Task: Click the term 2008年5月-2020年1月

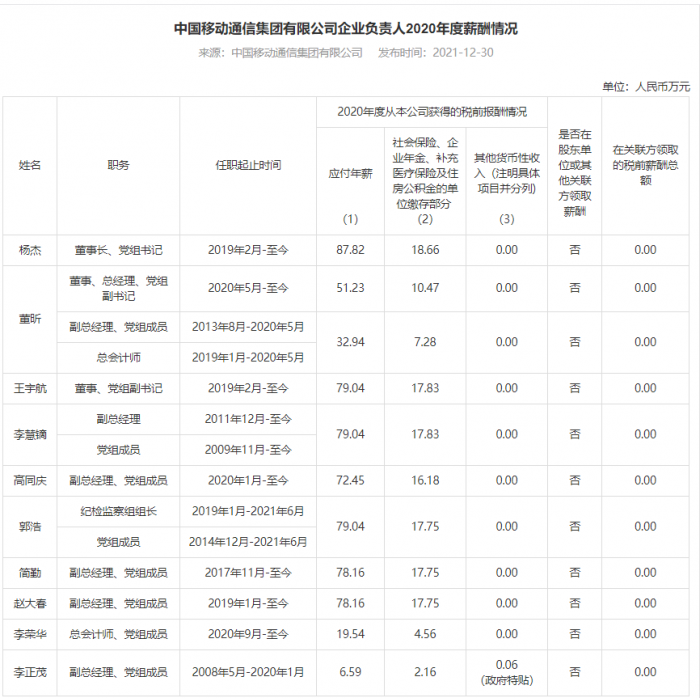Action: [248, 672]
